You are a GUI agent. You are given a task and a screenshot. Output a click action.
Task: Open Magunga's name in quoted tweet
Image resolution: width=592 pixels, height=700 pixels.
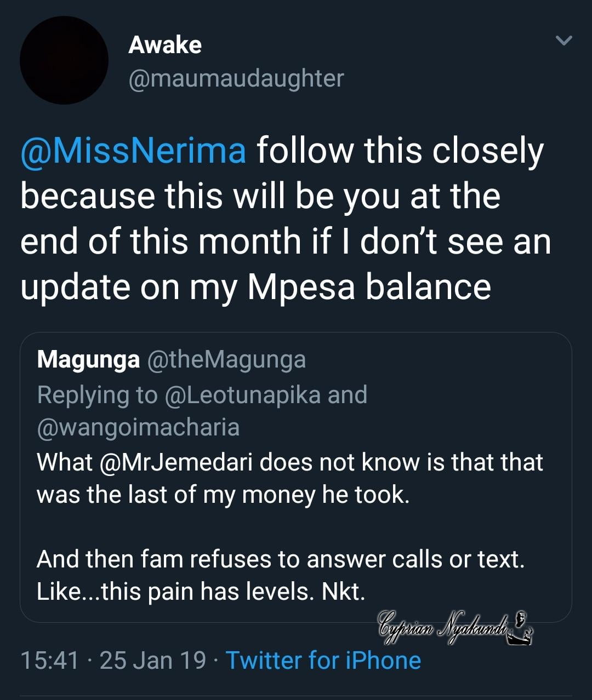coord(88,360)
